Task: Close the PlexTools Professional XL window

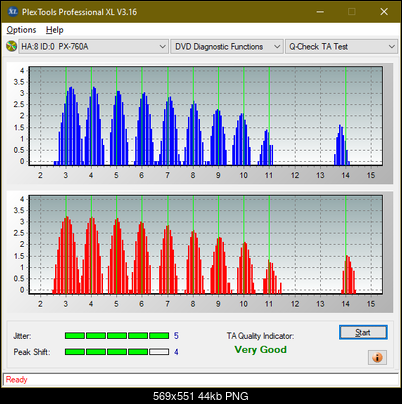Action: pyautogui.click(x=384, y=12)
